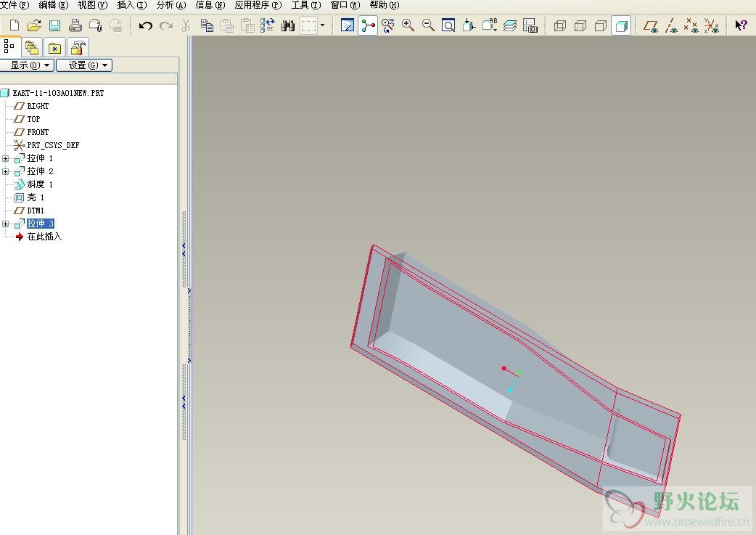The height and width of the screenshot is (535, 756).
Task: Open the Saved view list icon
Action: (x=490, y=25)
